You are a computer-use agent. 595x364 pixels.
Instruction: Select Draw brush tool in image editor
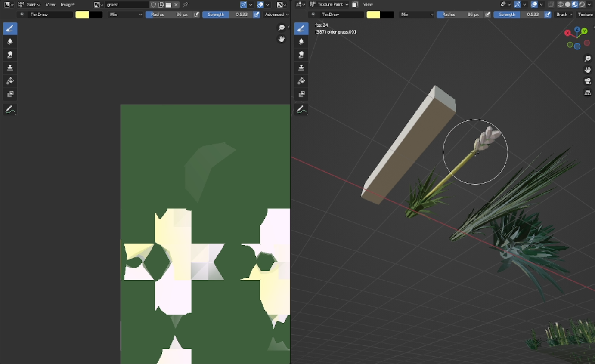tap(10, 29)
